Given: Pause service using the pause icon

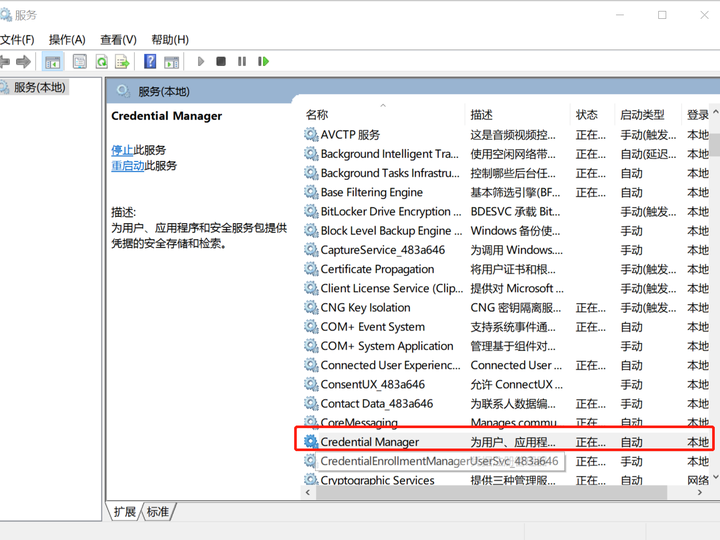Looking at the screenshot, I should pyautogui.click(x=242, y=61).
